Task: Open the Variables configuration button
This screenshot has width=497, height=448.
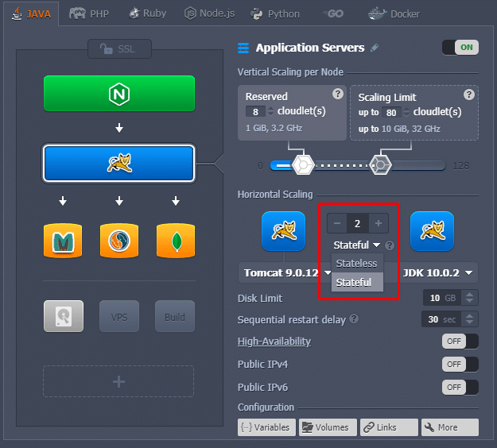Action: pyautogui.click(x=266, y=427)
